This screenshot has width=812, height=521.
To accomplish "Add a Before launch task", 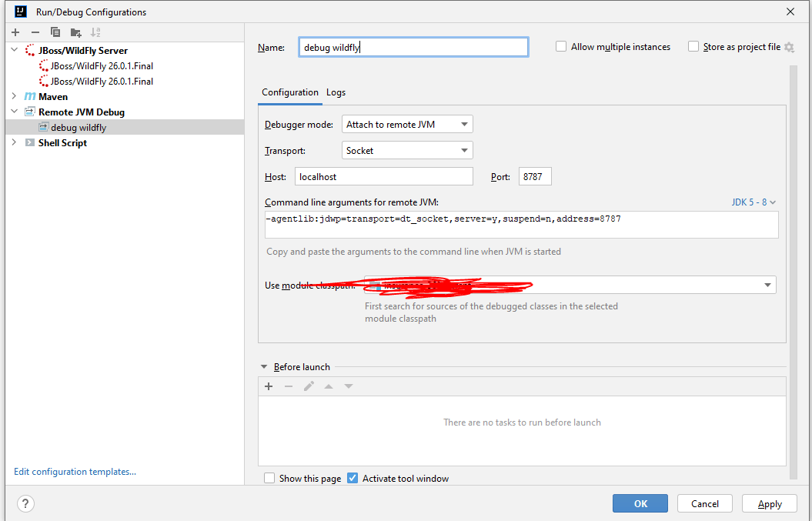I will (x=269, y=386).
